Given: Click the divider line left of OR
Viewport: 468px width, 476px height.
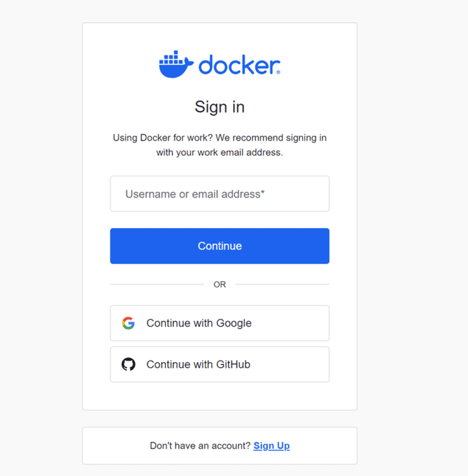Looking at the screenshot, I should [x=157, y=284].
